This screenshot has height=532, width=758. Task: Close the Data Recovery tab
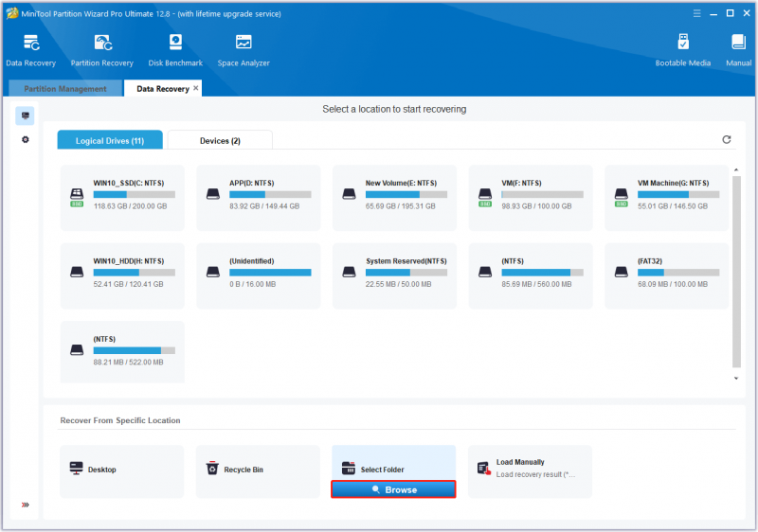point(196,88)
